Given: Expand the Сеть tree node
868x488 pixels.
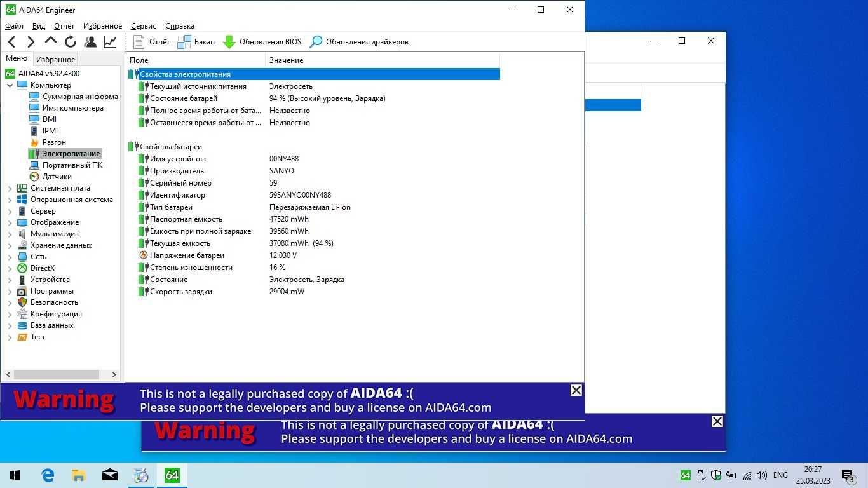Looking at the screenshot, I should pyautogui.click(x=10, y=257).
